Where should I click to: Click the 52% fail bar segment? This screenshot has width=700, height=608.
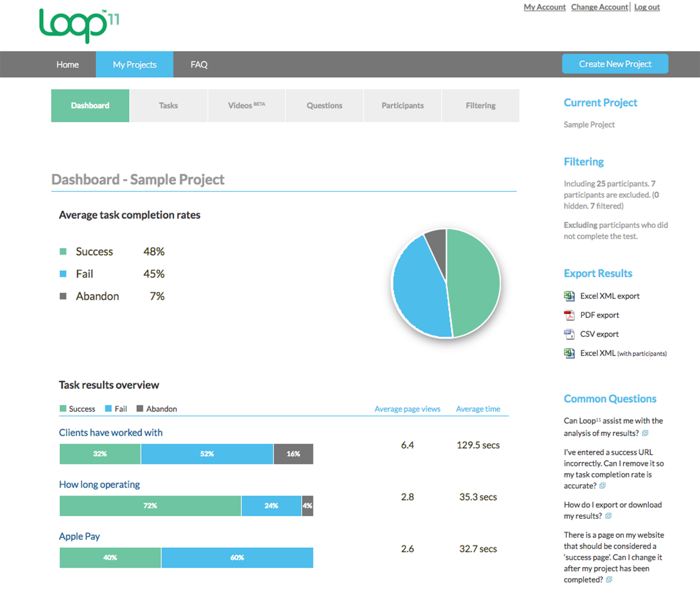207,454
